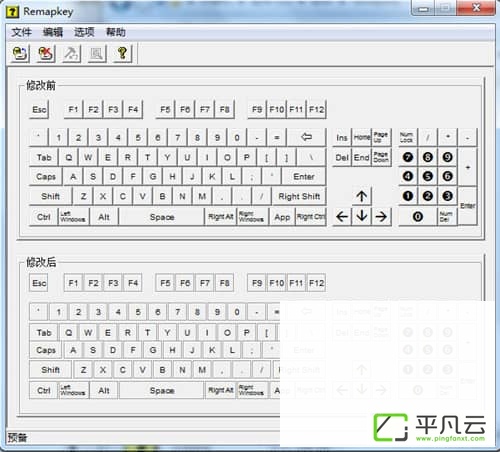Click numpad 8 key in 修改前 keyboard
Image resolution: width=500 pixels, height=452 pixels.
tap(428, 157)
